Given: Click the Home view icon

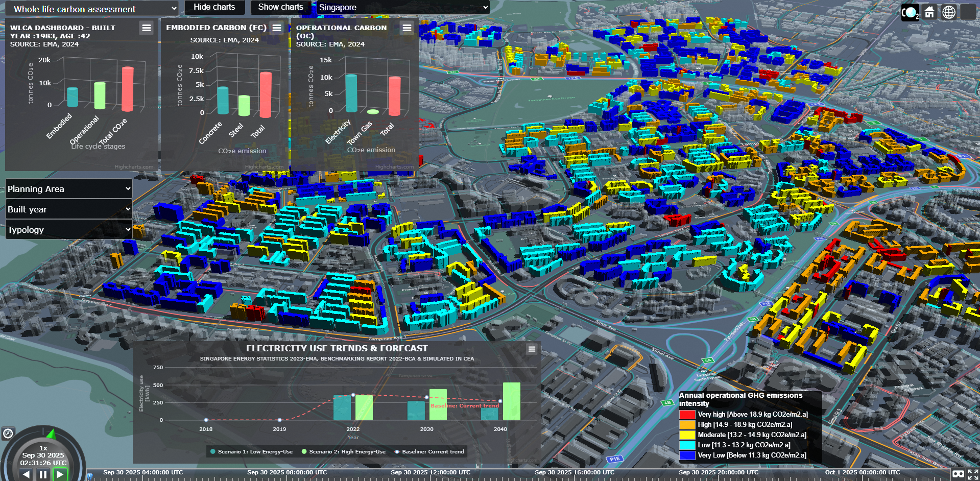Looking at the screenshot, I should [929, 12].
